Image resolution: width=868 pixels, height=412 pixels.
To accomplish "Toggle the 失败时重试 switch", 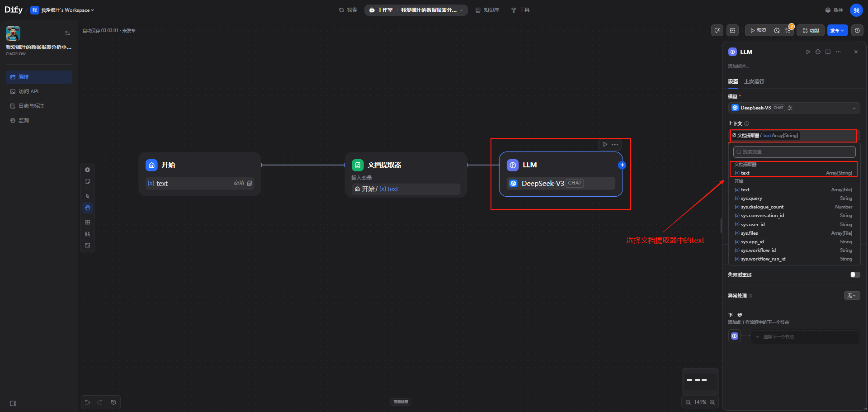I will coord(855,275).
